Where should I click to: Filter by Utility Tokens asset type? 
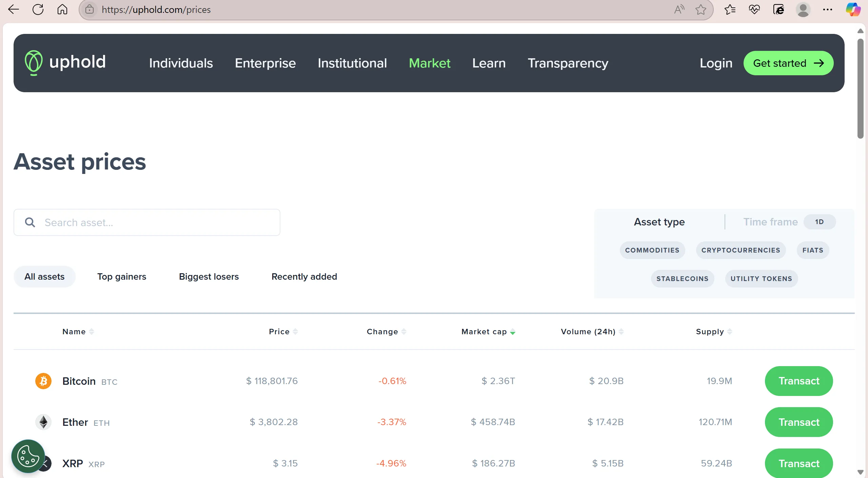click(x=762, y=279)
